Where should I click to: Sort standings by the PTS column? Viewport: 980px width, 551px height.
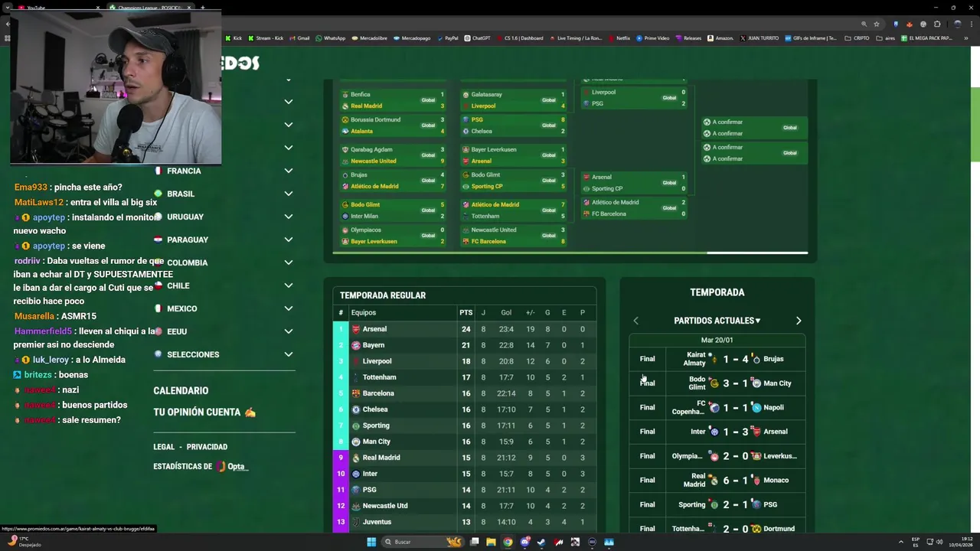(x=465, y=312)
